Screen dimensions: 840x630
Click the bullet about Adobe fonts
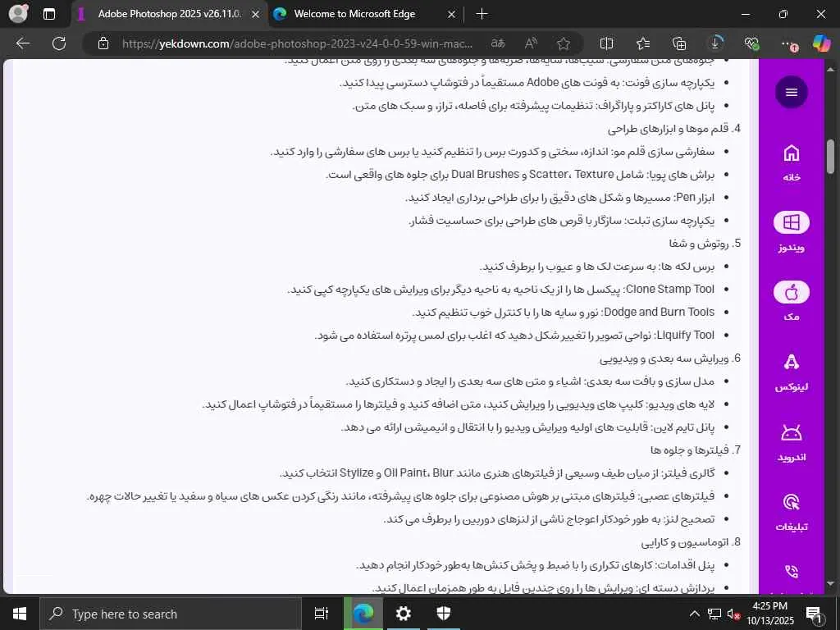527,83
